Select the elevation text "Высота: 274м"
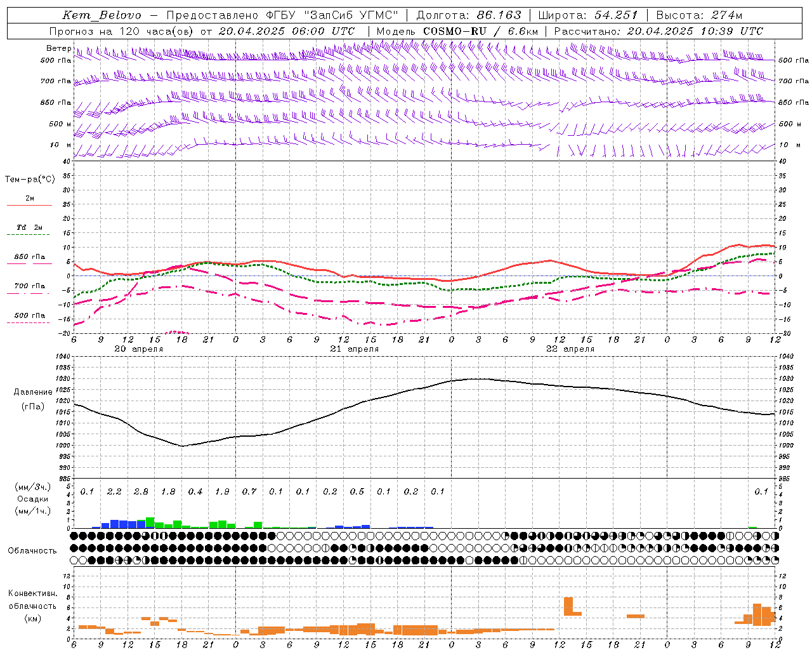 tap(699, 16)
